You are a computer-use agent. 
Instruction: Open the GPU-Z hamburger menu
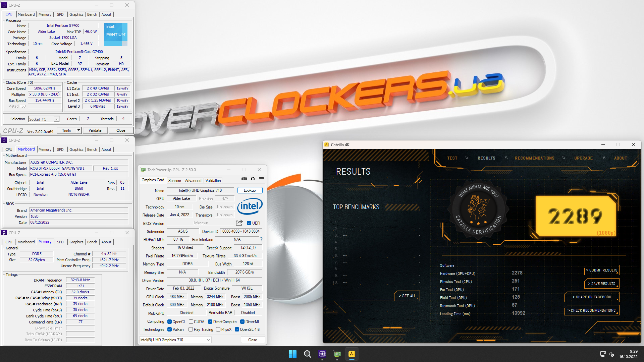point(262,179)
